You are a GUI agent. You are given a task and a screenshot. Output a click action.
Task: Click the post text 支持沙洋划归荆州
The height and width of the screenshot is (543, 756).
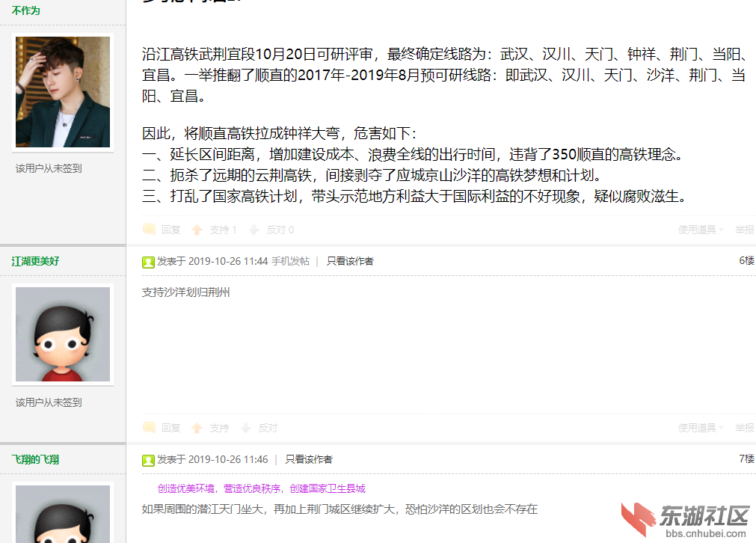coord(185,292)
